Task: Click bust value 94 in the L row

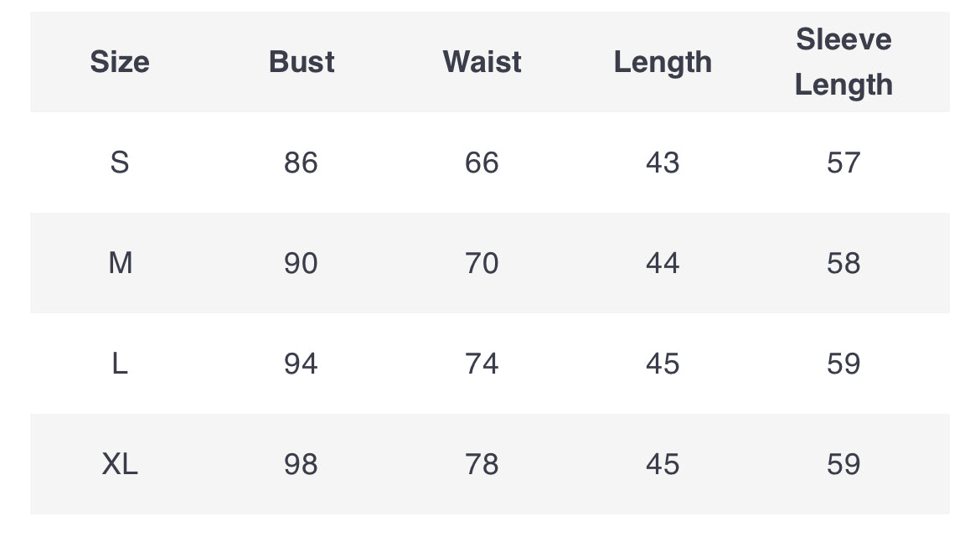Action: point(302,364)
